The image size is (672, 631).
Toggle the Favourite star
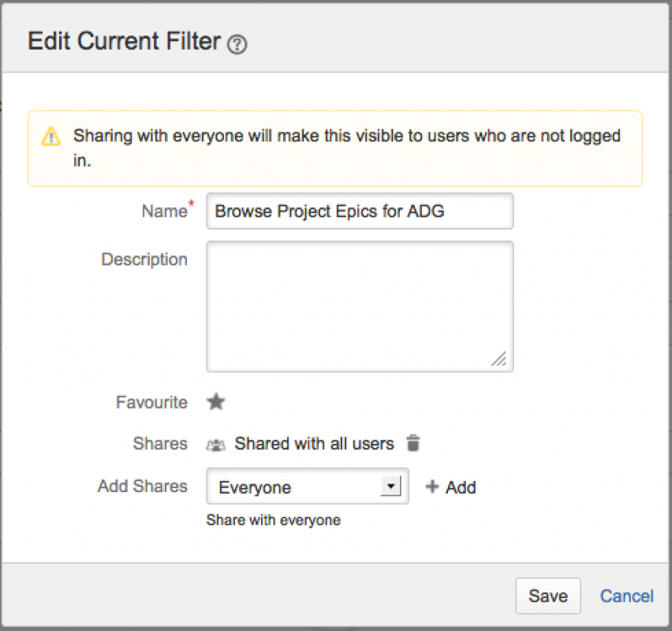point(216,402)
